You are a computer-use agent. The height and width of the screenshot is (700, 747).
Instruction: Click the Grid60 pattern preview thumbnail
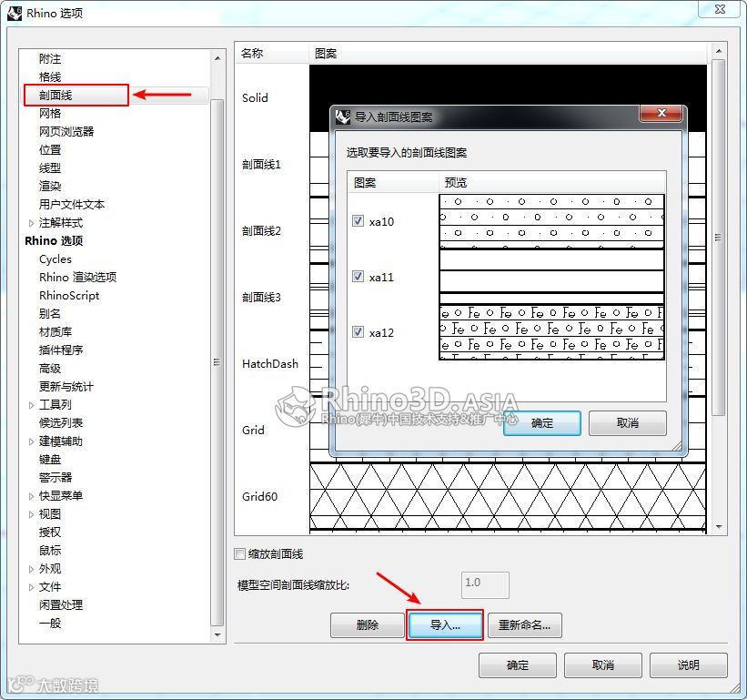point(508,496)
